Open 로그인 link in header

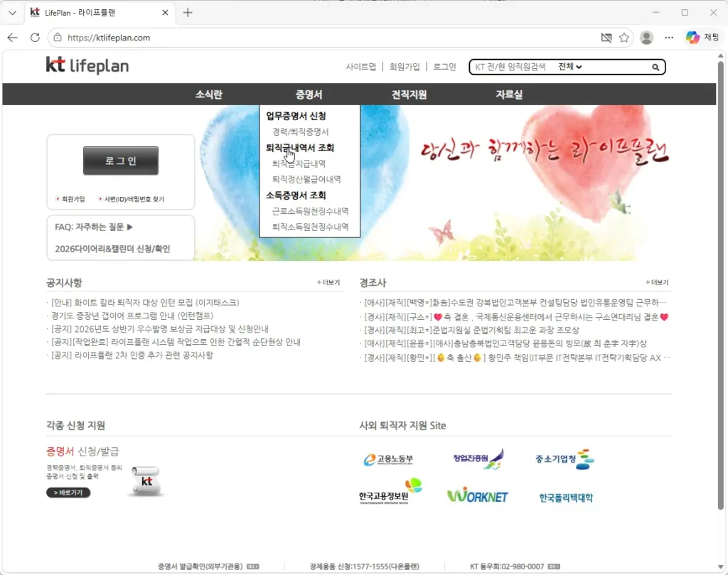coord(444,67)
